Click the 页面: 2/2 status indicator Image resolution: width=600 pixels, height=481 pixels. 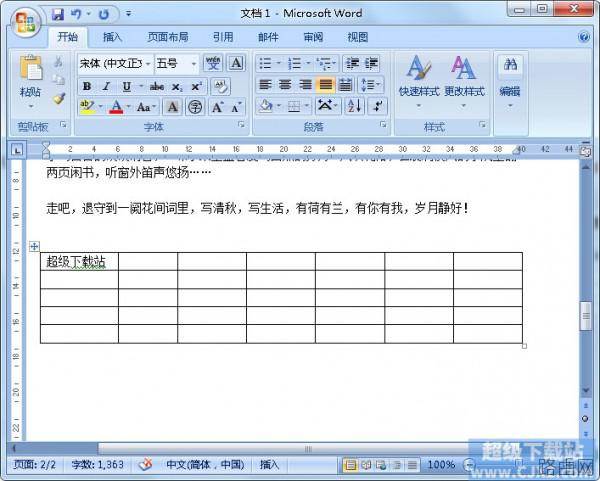[34, 465]
